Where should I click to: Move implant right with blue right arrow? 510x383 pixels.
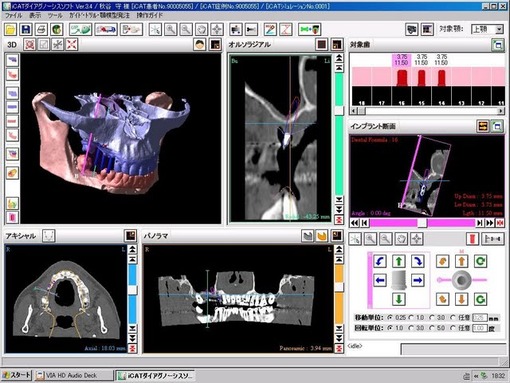point(417,280)
